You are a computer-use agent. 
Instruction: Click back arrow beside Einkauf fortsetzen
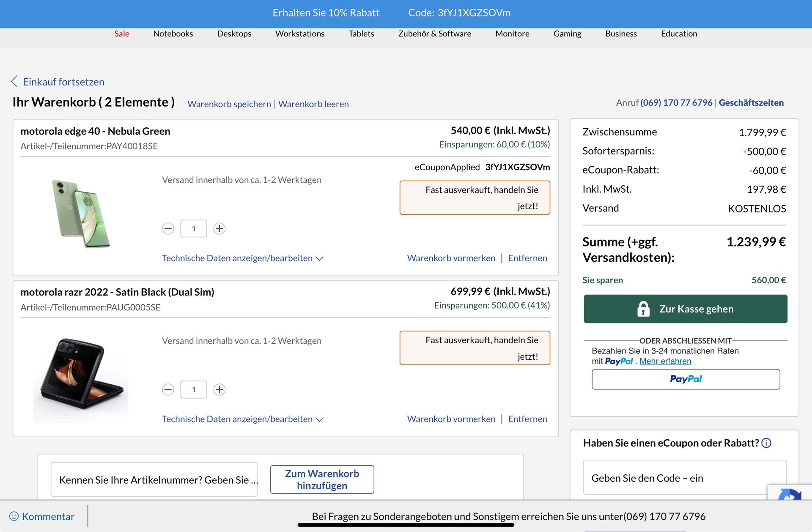(14, 81)
